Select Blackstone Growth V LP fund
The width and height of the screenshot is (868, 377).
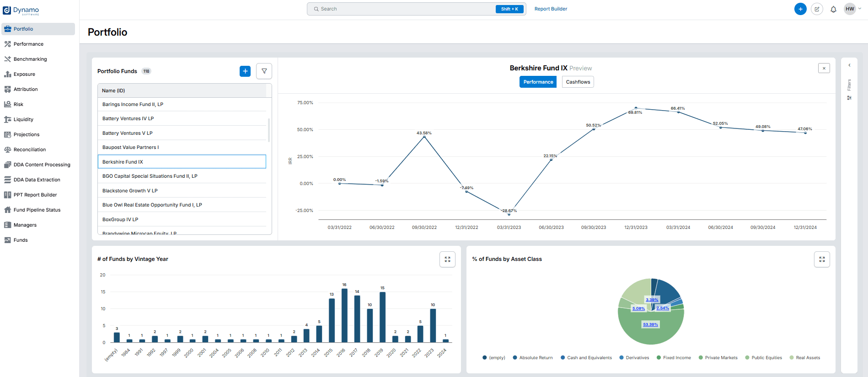(130, 191)
